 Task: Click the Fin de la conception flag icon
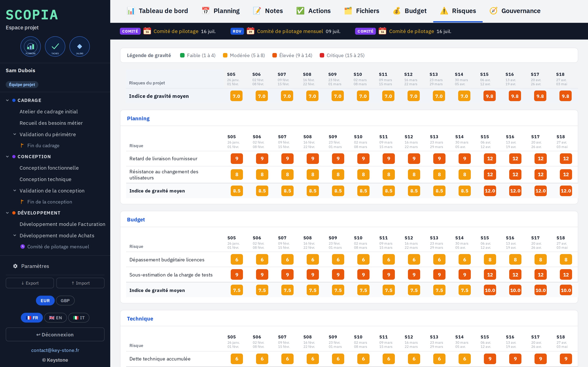coord(22,202)
